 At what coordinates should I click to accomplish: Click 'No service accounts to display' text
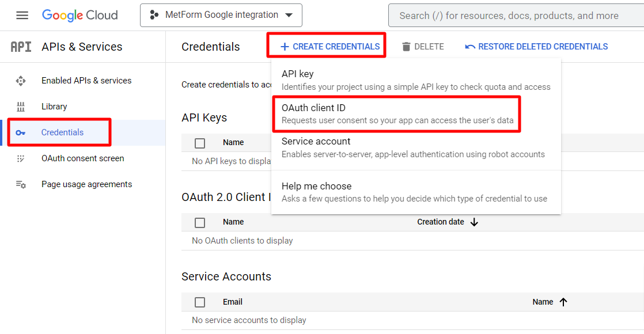249,320
